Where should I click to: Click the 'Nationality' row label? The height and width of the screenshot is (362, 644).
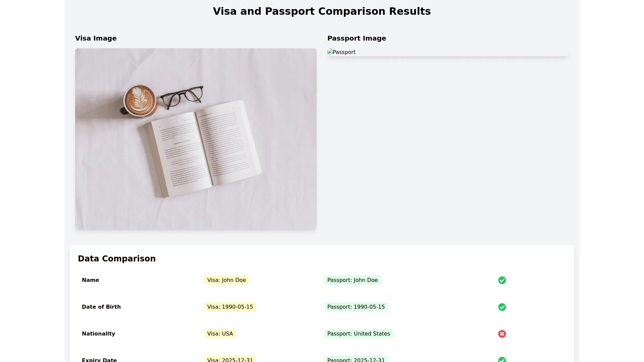point(98,334)
